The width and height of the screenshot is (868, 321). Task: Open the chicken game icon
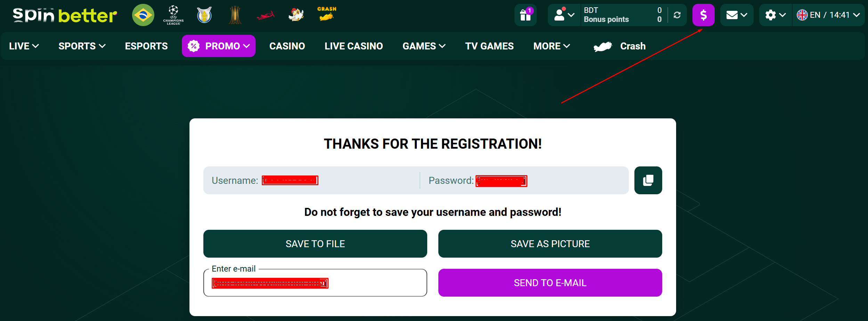coord(296,15)
